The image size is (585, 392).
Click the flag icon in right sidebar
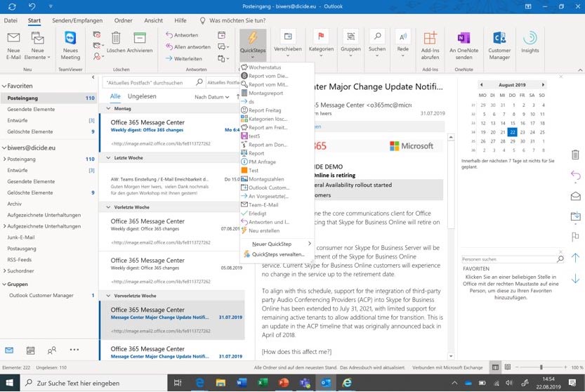click(575, 236)
